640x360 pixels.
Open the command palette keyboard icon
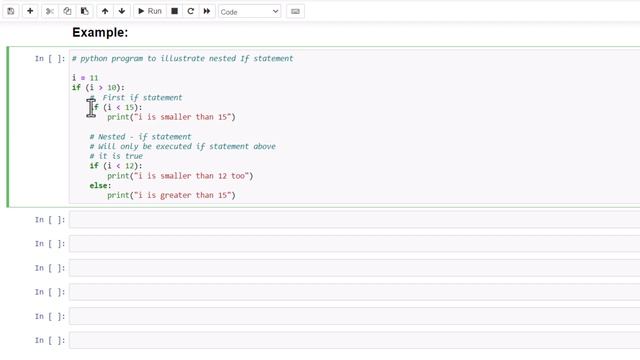click(295, 11)
